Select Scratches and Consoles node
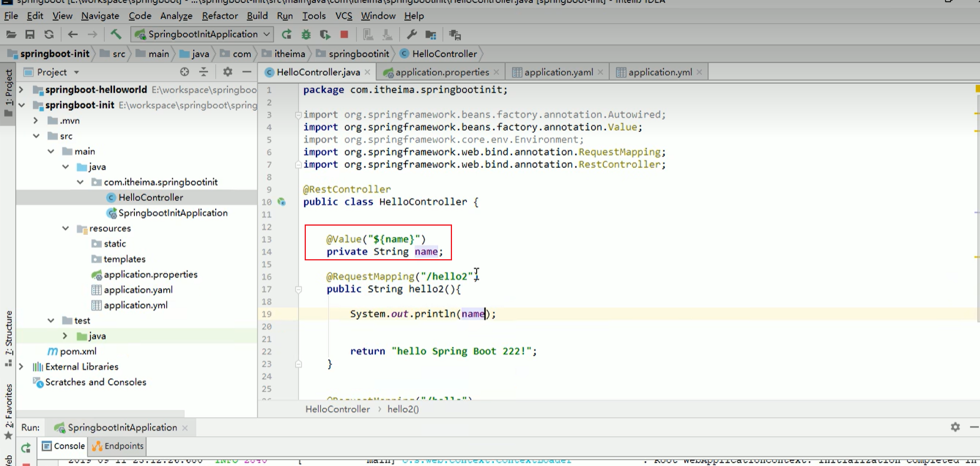Image resolution: width=980 pixels, height=466 pixels. (90, 382)
